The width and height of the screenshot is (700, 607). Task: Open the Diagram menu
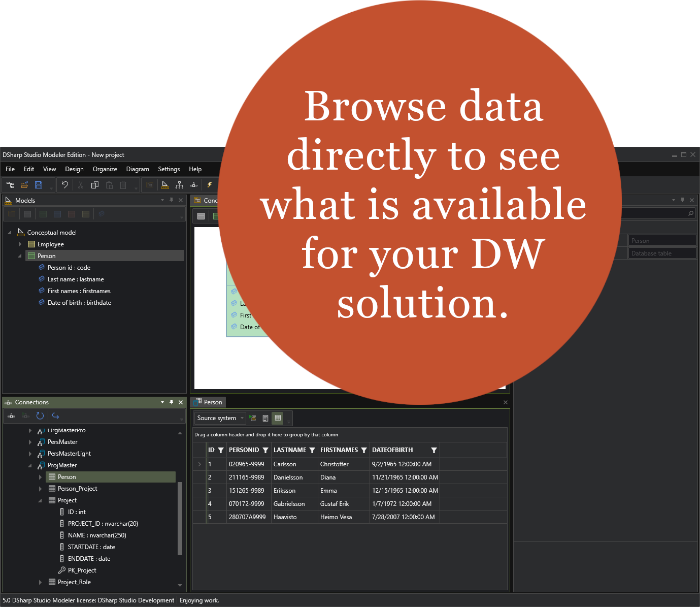click(x=137, y=169)
